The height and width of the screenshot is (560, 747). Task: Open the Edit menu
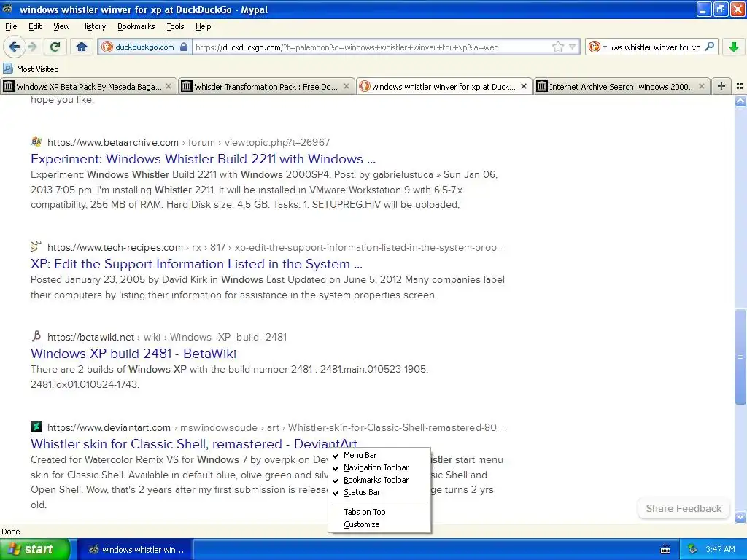tap(35, 26)
